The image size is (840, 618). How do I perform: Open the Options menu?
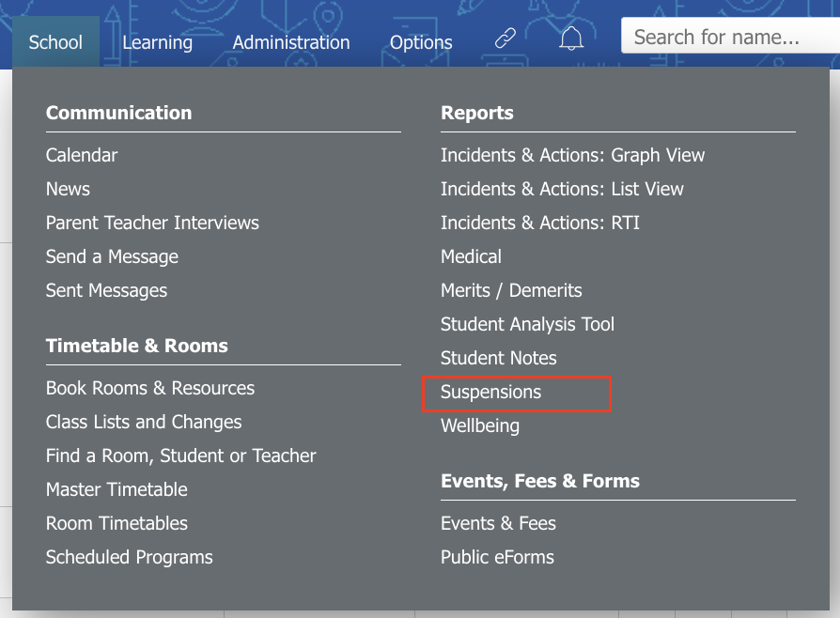(x=421, y=41)
